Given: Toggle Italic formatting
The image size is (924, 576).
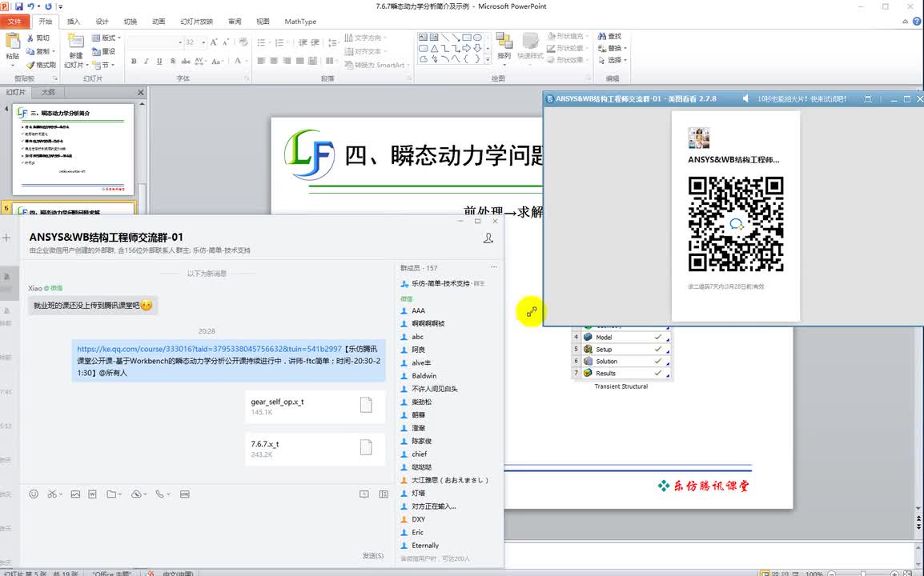Looking at the screenshot, I should [147, 62].
